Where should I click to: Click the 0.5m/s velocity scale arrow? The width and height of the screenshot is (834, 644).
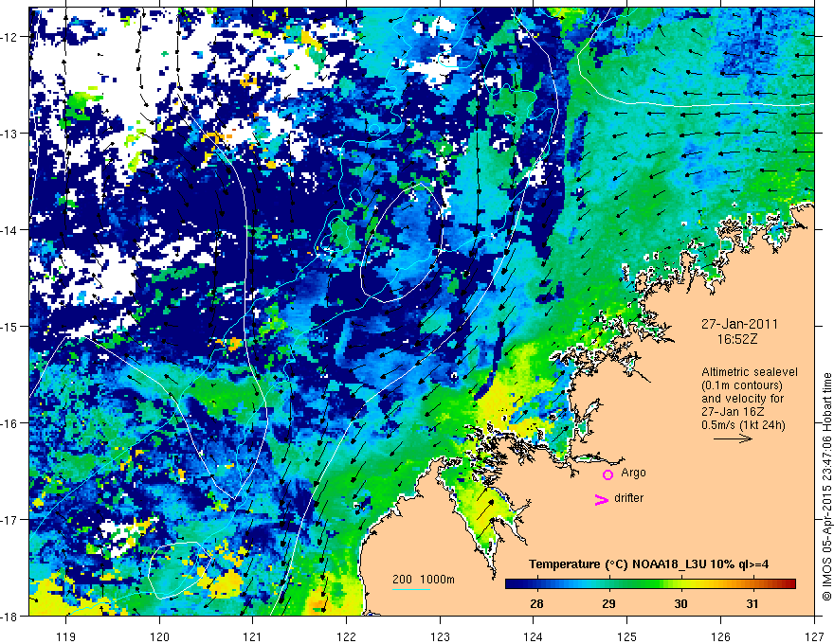(733, 438)
